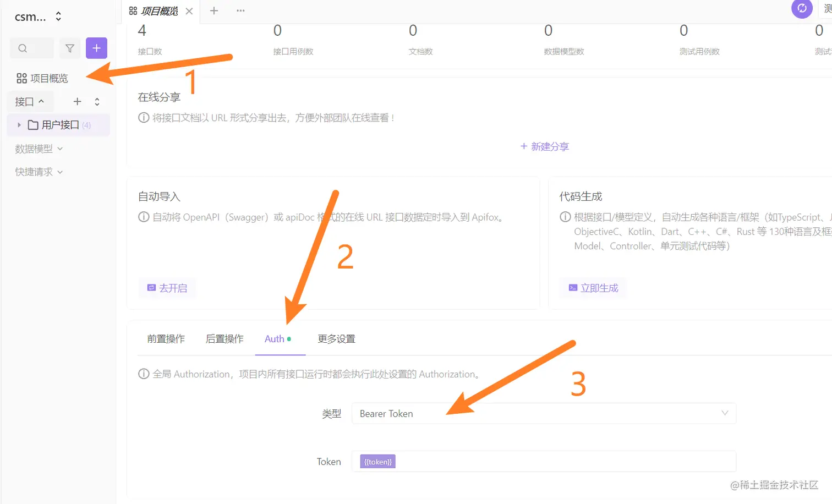Switch to 更多设置 tab
Image resolution: width=832 pixels, height=504 pixels.
pyautogui.click(x=337, y=339)
